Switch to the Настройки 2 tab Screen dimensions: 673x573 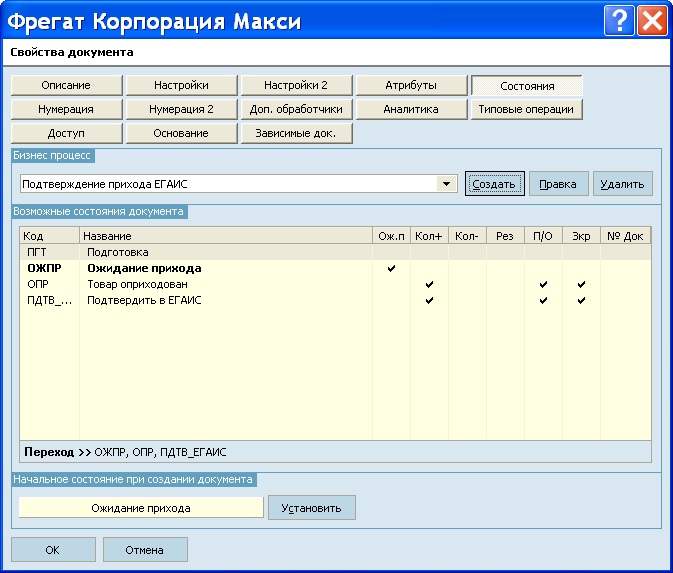pos(296,85)
